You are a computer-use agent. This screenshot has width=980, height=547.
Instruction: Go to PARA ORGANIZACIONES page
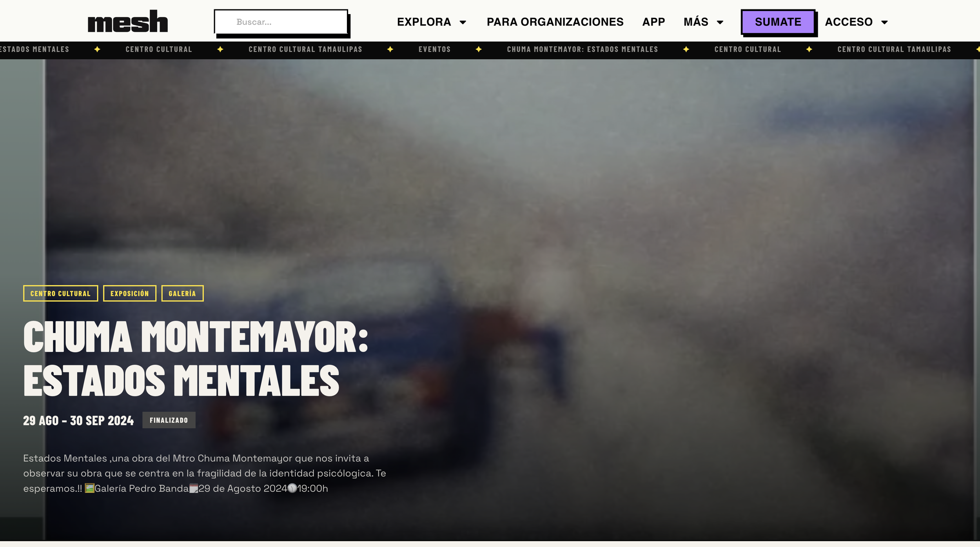coord(555,22)
